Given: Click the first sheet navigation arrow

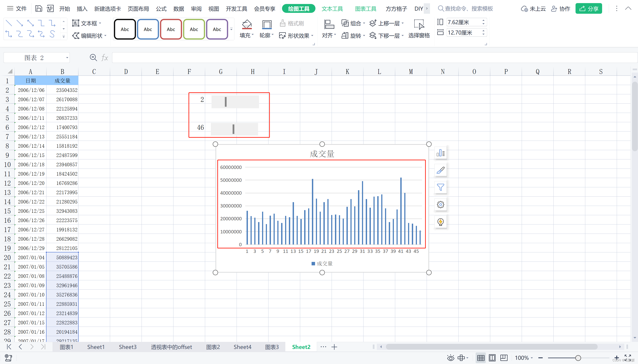Looking at the screenshot, I should pyautogui.click(x=9, y=347).
